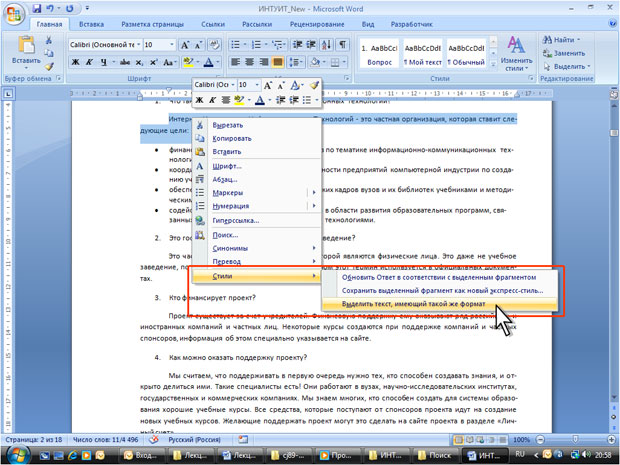620x465 pixels.
Task: Apply ribbon font color
Action: click(x=208, y=62)
